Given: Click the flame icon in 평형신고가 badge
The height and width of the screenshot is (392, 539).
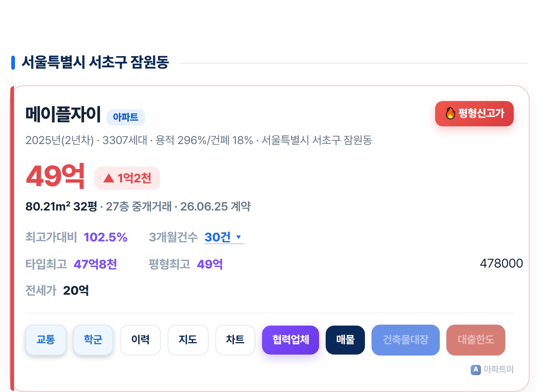Looking at the screenshot, I should pos(450,113).
